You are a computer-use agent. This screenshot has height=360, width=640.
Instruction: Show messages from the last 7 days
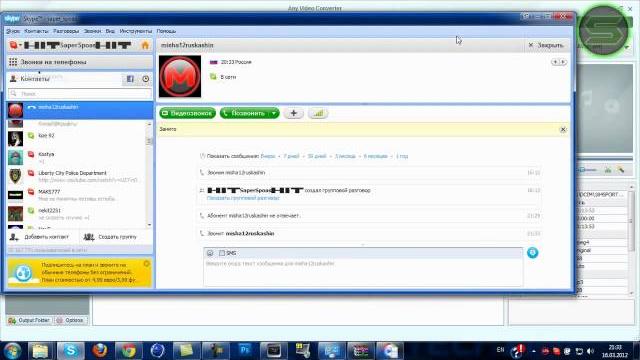[x=291, y=156]
